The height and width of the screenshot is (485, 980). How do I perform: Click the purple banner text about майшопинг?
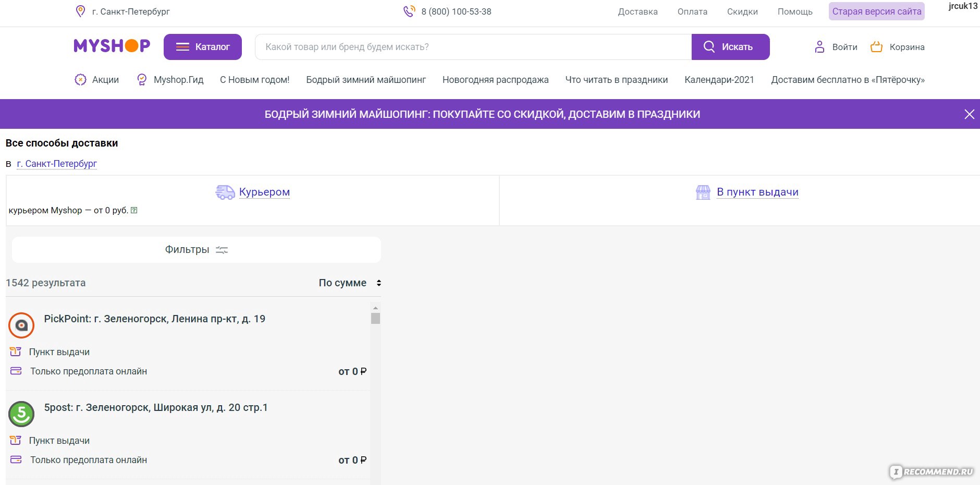pos(482,114)
